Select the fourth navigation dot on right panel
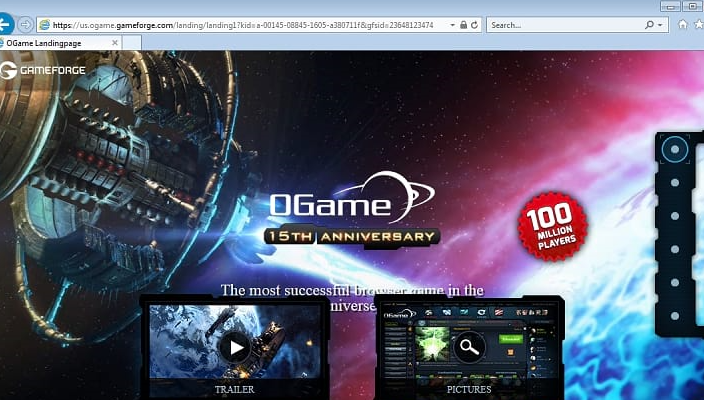Viewport: 704px width, 400px height. tap(674, 249)
